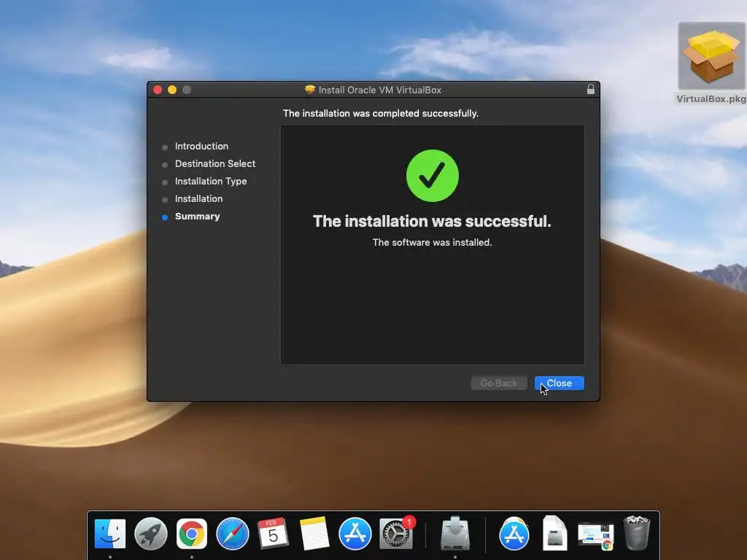Select the Installation Type step
The image size is (747, 560).
click(x=211, y=182)
